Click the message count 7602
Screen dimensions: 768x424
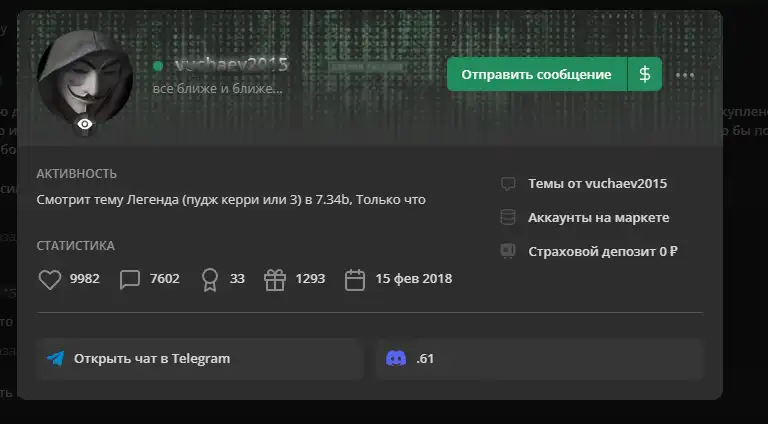click(x=165, y=279)
